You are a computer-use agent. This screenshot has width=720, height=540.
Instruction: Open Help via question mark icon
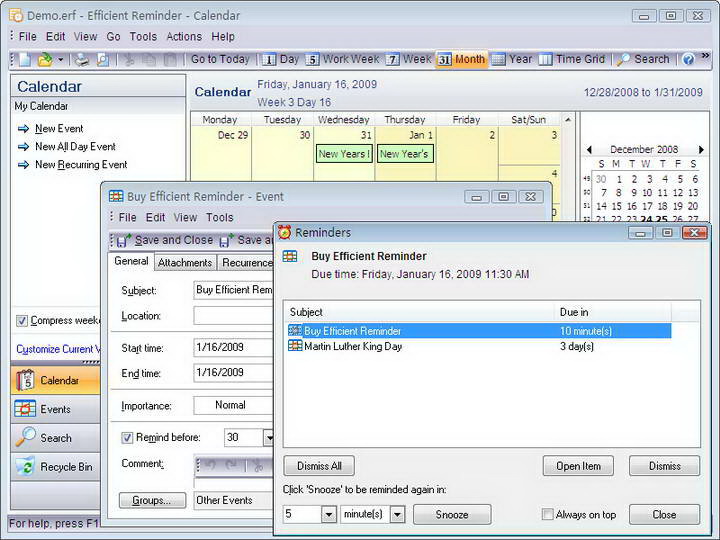(x=688, y=60)
